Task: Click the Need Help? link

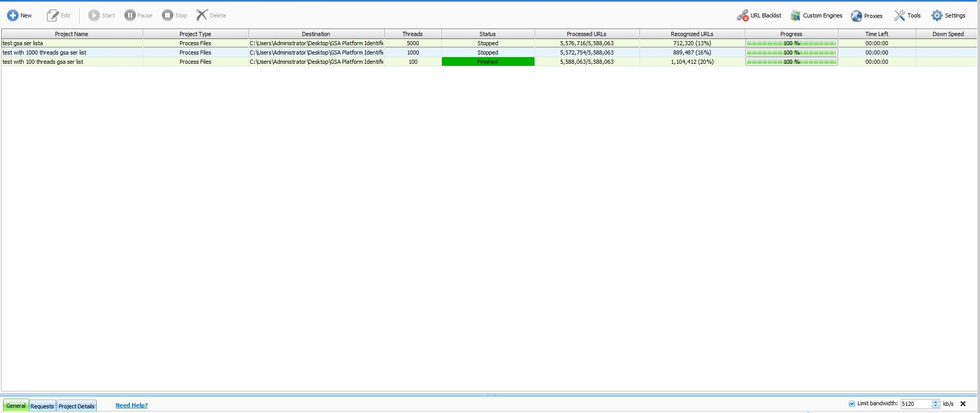Action: click(132, 405)
